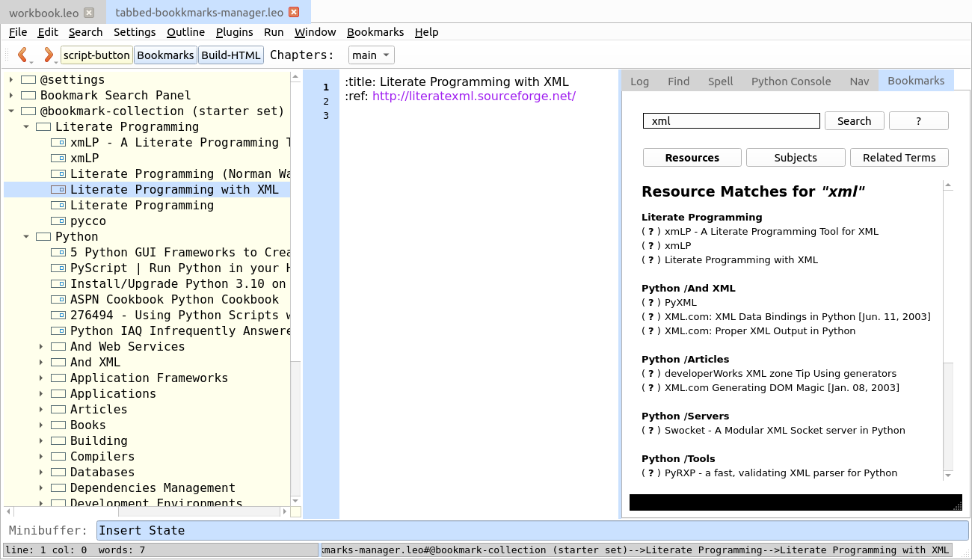Open the Chapters main dropdown
Viewport: 972px width, 560px height.
371,55
